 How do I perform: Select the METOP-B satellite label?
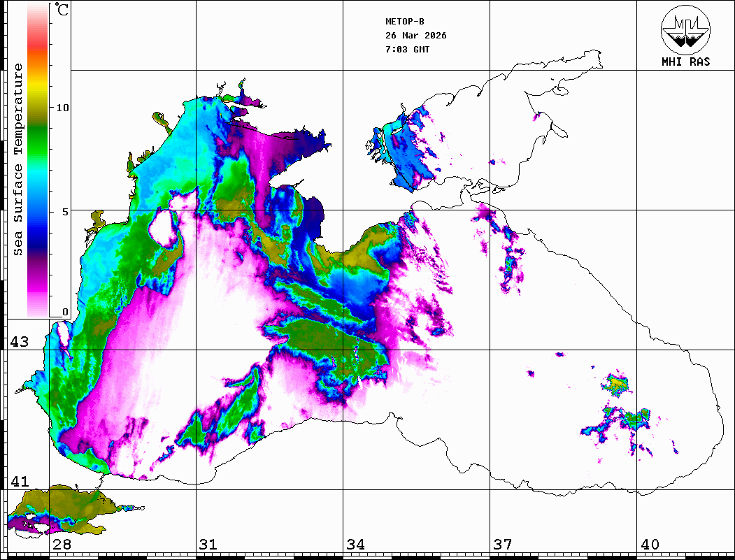(x=405, y=22)
